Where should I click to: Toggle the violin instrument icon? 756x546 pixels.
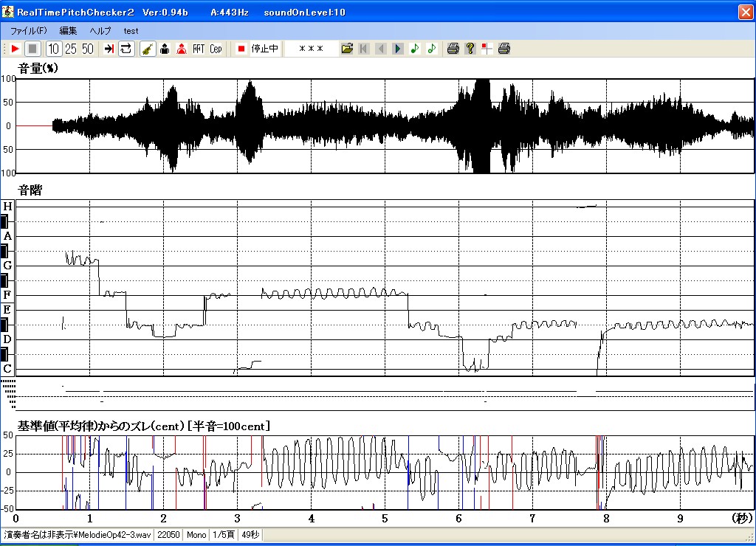(x=148, y=49)
